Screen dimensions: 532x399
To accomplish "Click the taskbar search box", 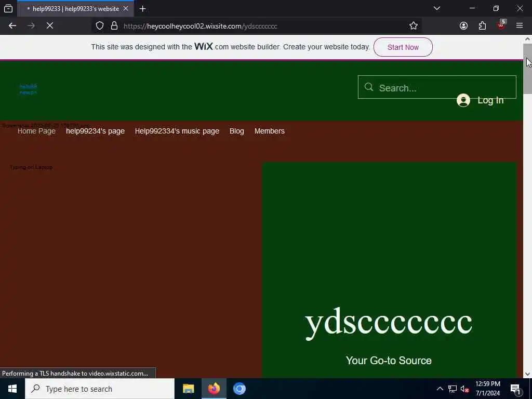I will [x=100, y=389].
